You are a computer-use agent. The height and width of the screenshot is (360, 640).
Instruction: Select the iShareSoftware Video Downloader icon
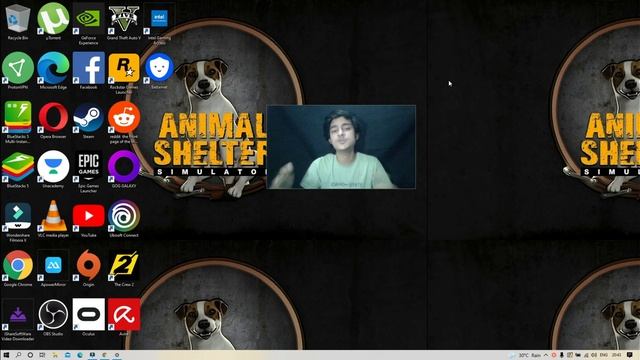coord(18,320)
